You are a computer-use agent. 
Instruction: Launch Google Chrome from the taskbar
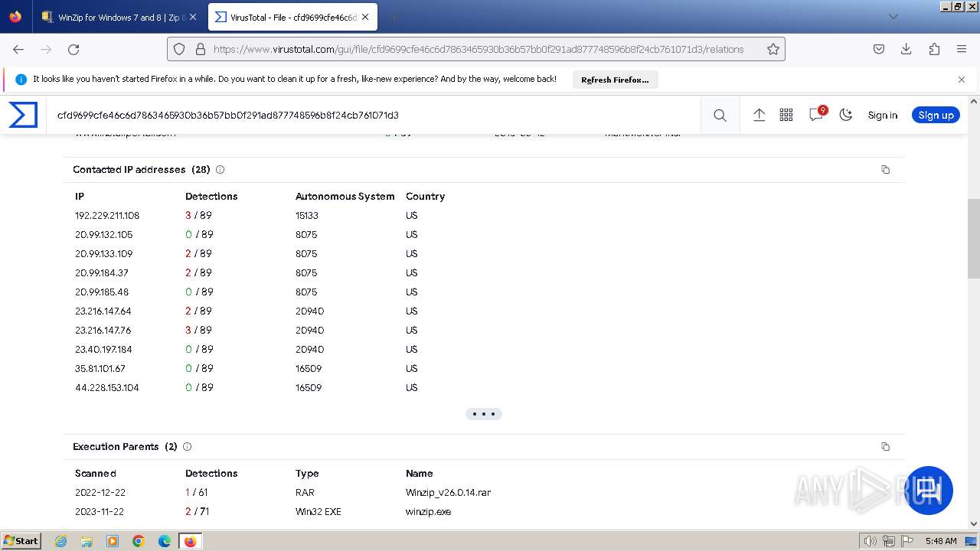click(139, 541)
